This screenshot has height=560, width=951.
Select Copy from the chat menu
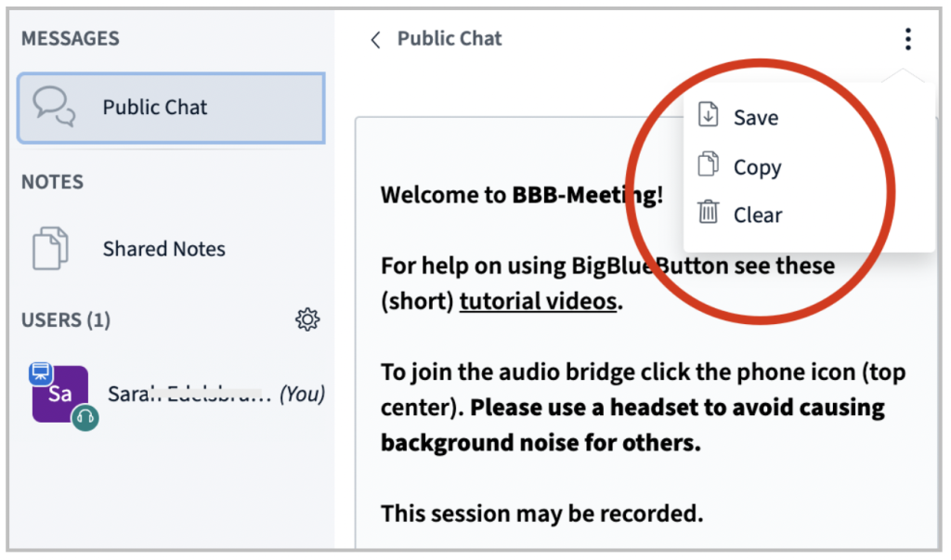coord(809,167)
